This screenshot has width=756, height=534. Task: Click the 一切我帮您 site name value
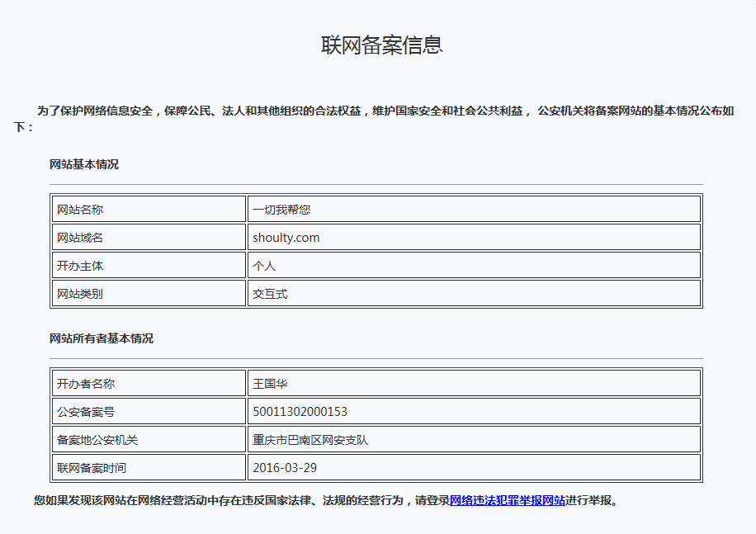281,210
